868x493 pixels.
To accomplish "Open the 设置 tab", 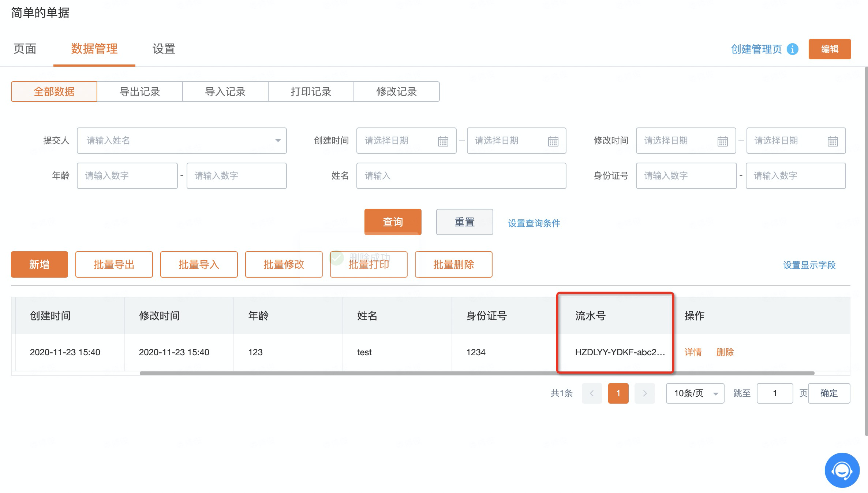I will 164,49.
